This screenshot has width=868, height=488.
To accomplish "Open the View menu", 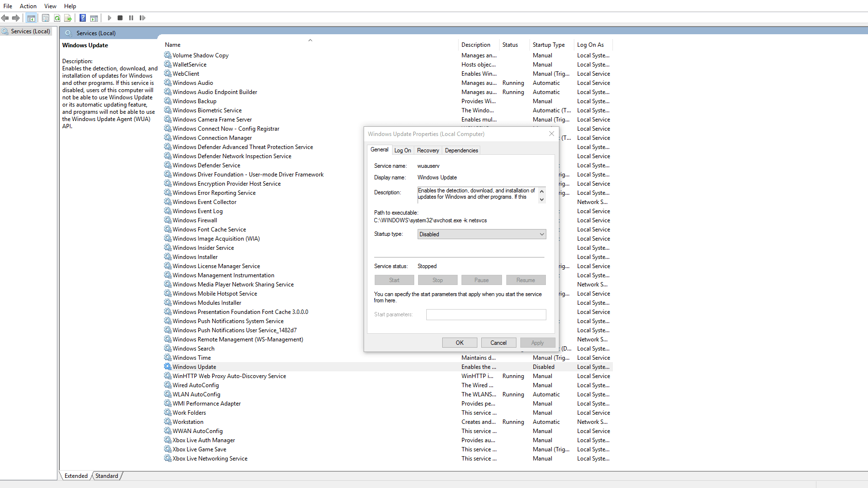I will 50,6.
